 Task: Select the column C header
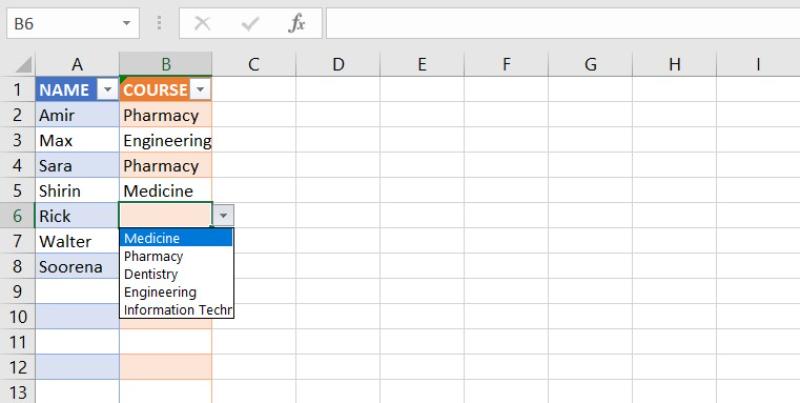[x=254, y=65]
